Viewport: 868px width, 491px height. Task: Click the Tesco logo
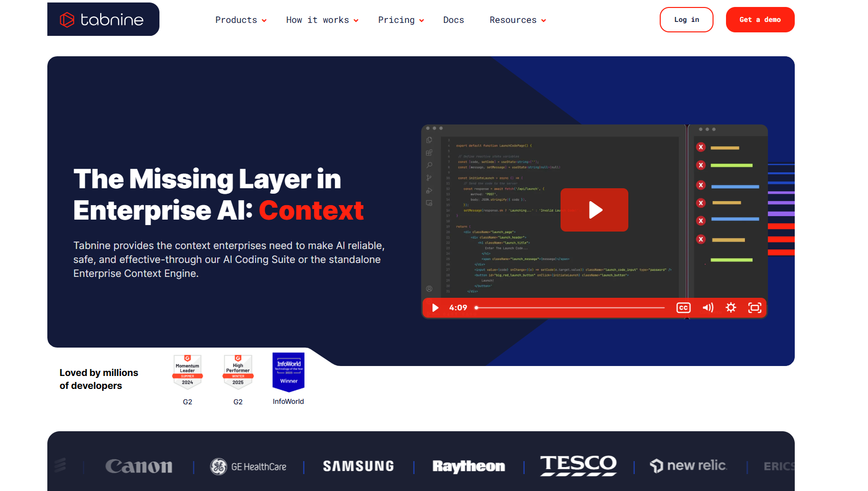point(579,466)
